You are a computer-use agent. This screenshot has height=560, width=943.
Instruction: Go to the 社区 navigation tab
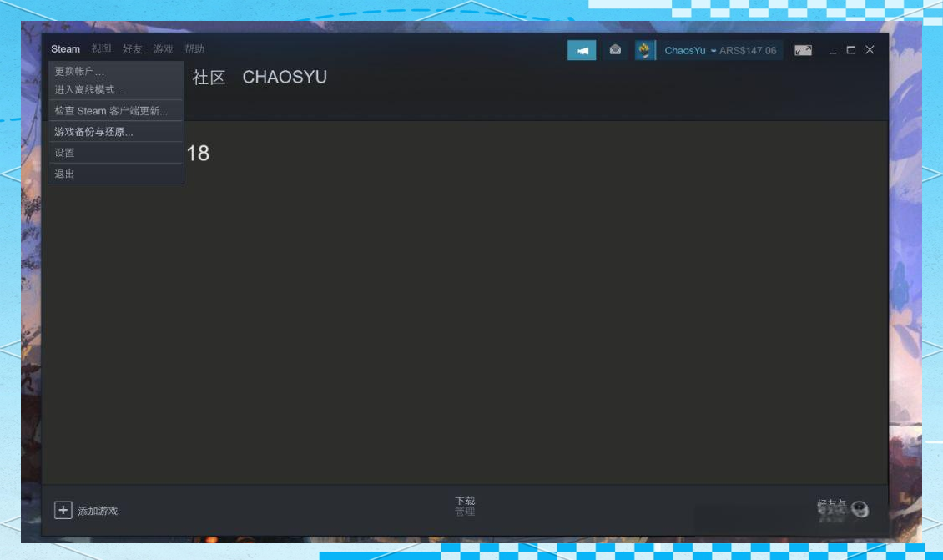point(209,78)
